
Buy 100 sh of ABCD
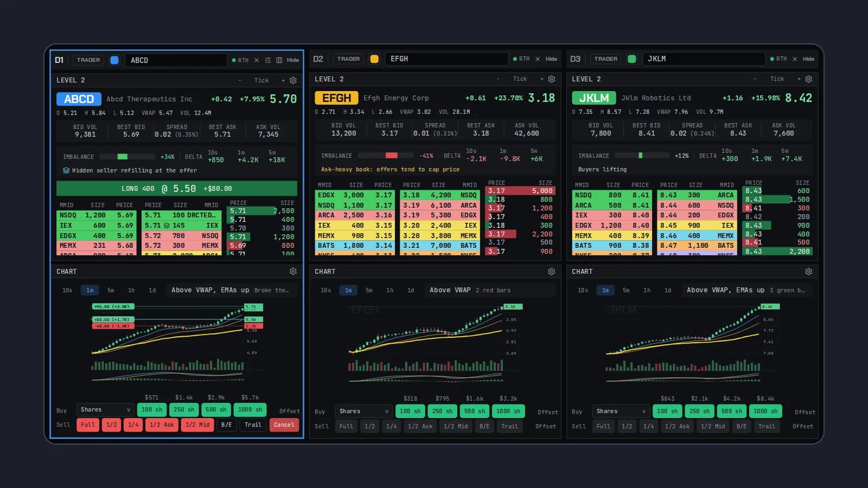152,410
